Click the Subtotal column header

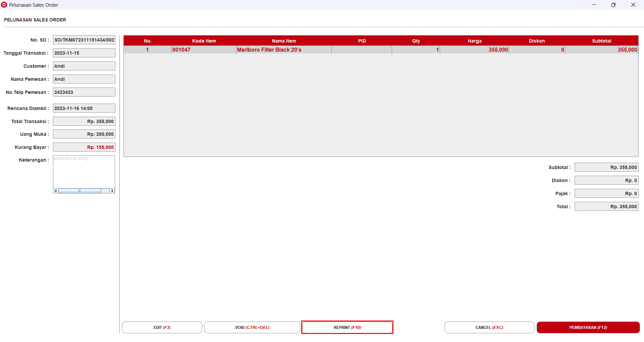602,41
